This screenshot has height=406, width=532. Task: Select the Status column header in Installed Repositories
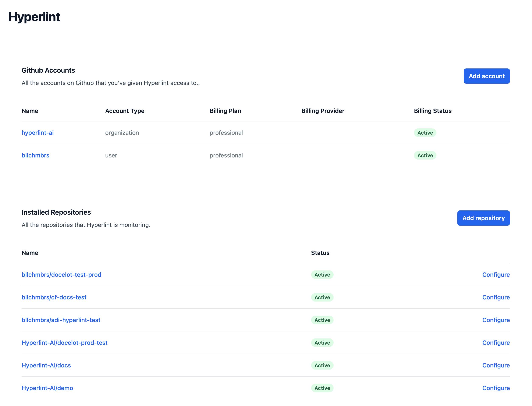(320, 253)
